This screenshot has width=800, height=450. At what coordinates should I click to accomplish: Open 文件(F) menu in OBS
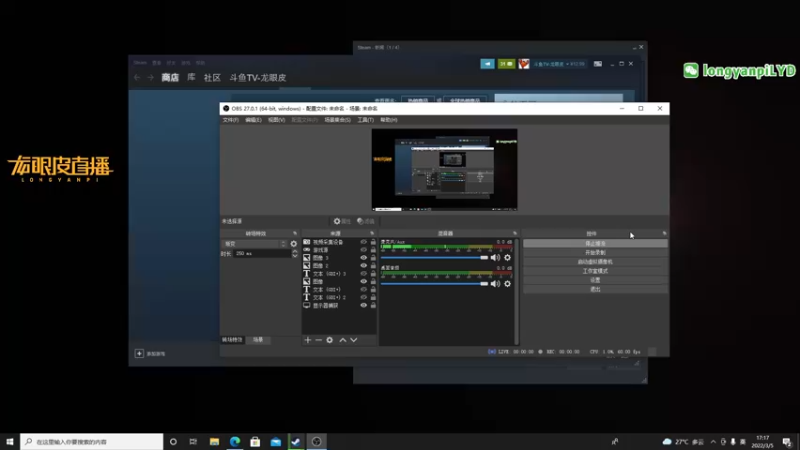(231, 120)
